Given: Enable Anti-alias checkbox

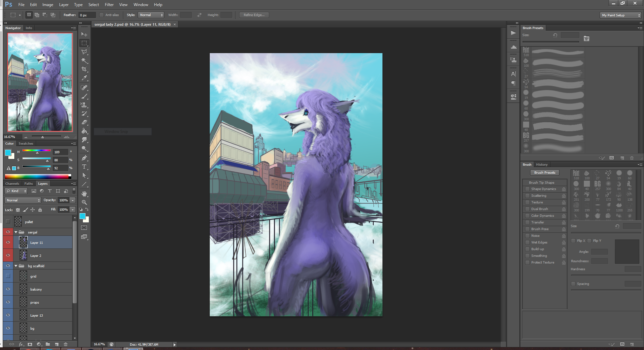Looking at the screenshot, I should [x=102, y=15].
